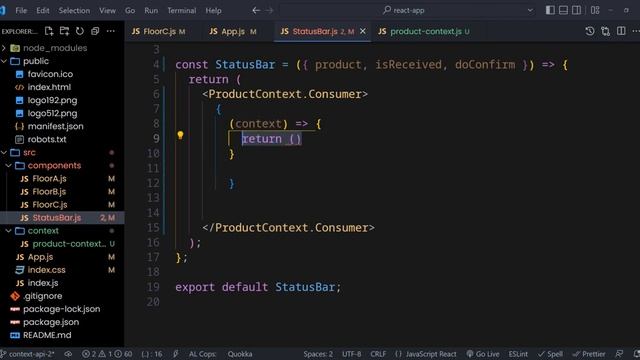
Task: Change indentation via Spaces: 2
Action: 318,354
